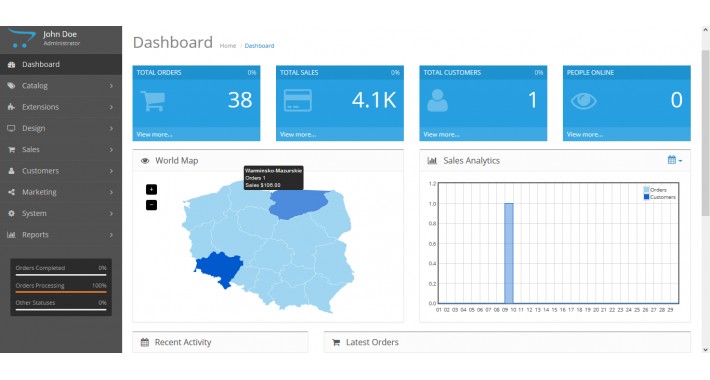Click the shopping cart icon in Total Orders
The width and height of the screenshot is (710, 380).
pos(153,101)
